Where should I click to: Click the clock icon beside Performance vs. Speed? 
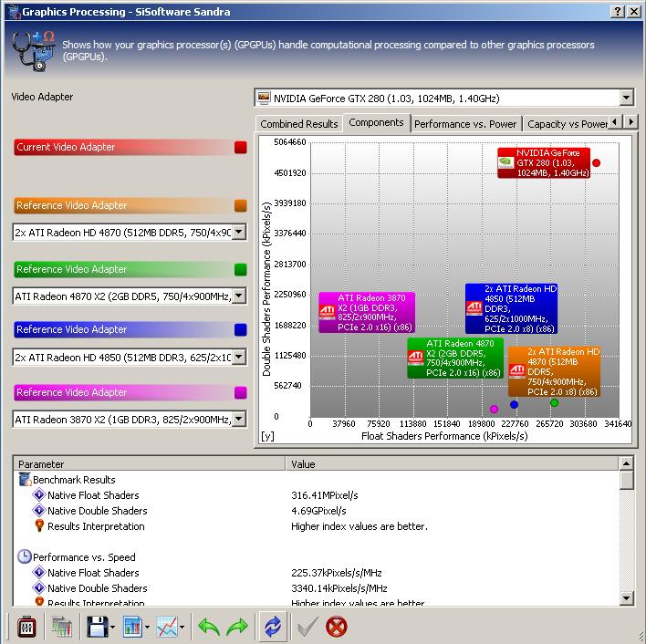pos(25,556)
